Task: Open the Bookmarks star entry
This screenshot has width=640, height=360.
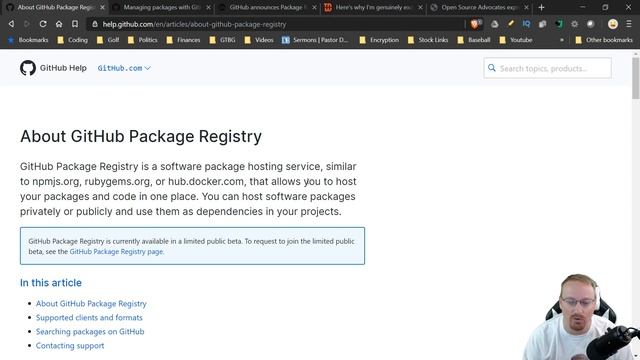Action: (28, 40)
